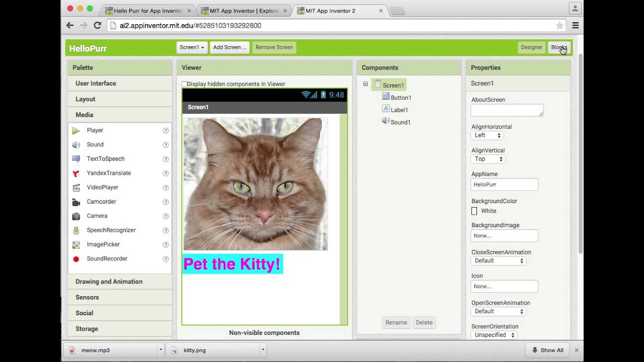Screen dimensions: 644x362
Task: Collapse the Media palette section
Action: click(120, 115)
